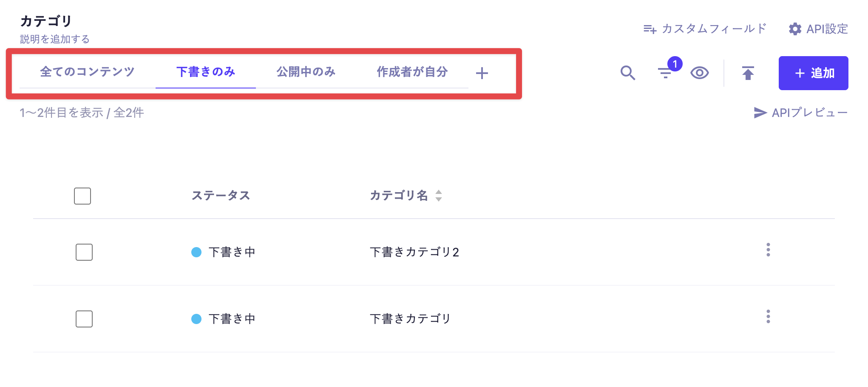
Task: Open API設定 gear icon
Action: pyautogui.click(x=795, y=29)
